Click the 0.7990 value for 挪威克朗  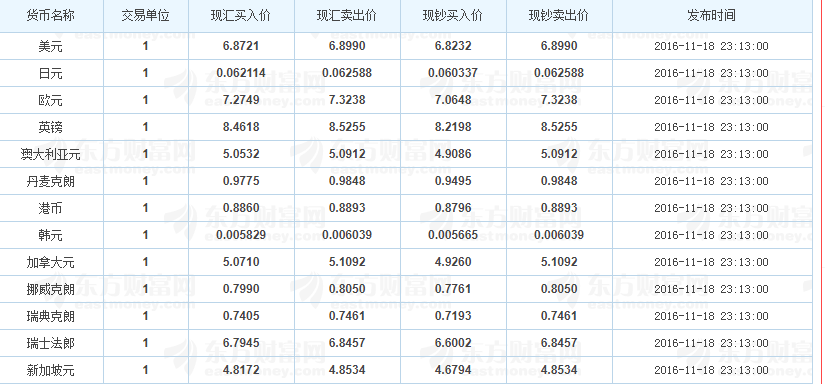click(x=241, y=289)
